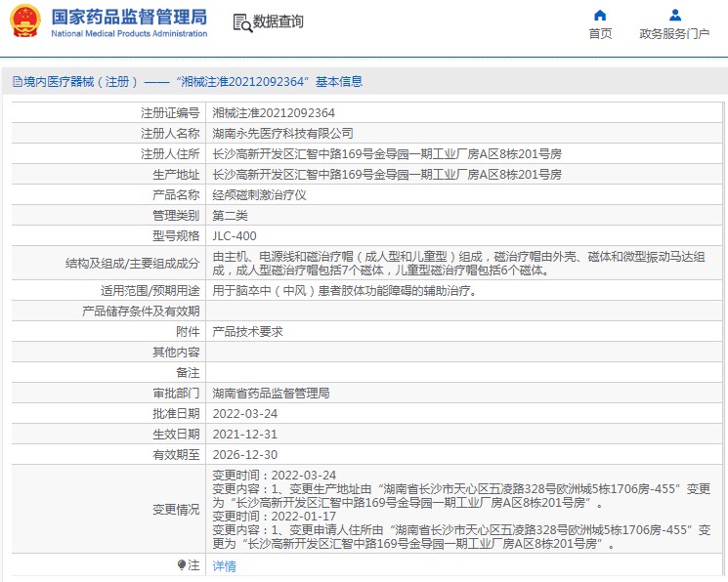This screenshot has height=582, width=728.
Task: Select model value JLC-400
Action: click(235, 235)
